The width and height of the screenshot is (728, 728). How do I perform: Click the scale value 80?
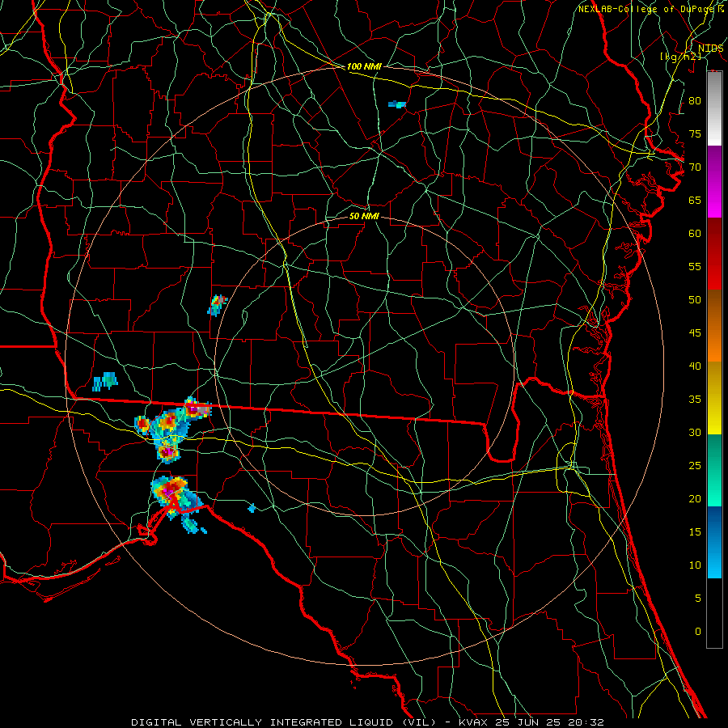point(695,101)
